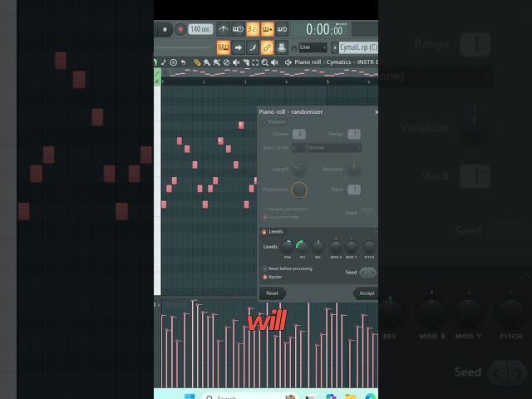Open the Key C dropdown
This screenshot has height=399, width=532.
[x=299, y=148]
